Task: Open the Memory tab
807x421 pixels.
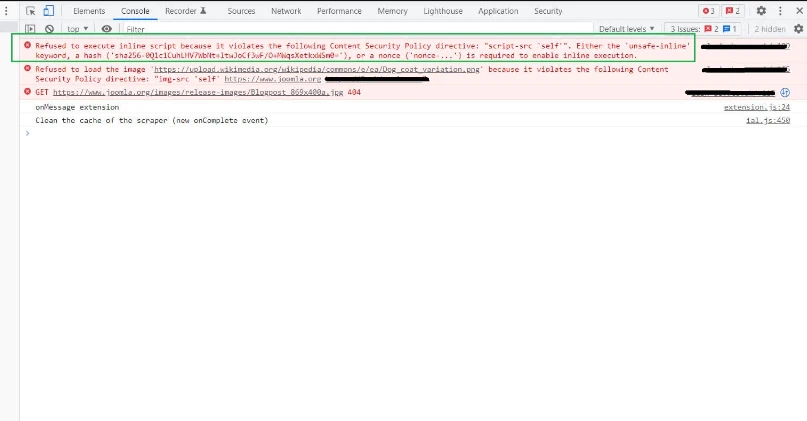Action: pyautogui.click(x=392, y=11)
